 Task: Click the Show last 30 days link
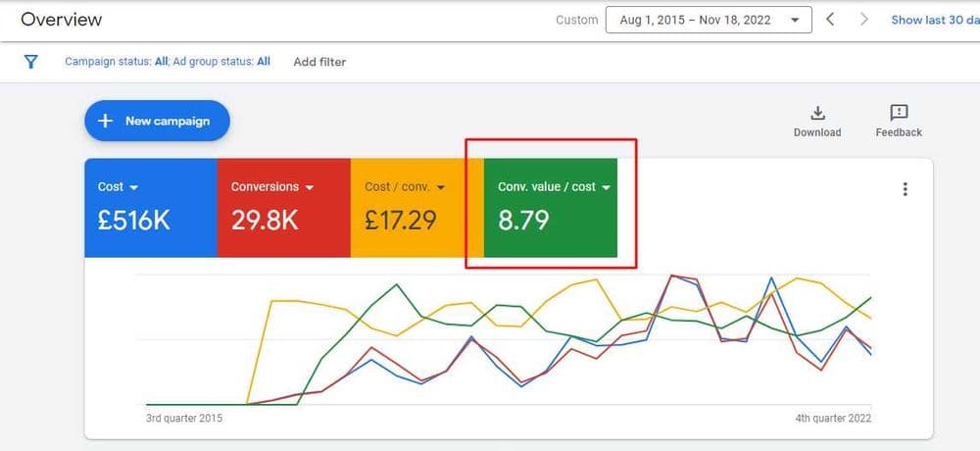pos(935,20)
